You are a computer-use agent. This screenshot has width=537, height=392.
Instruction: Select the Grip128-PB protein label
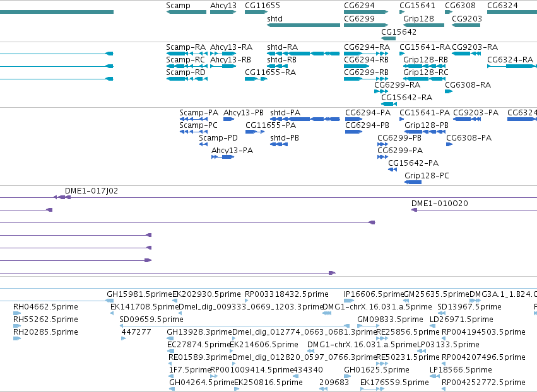pos(427,125)
